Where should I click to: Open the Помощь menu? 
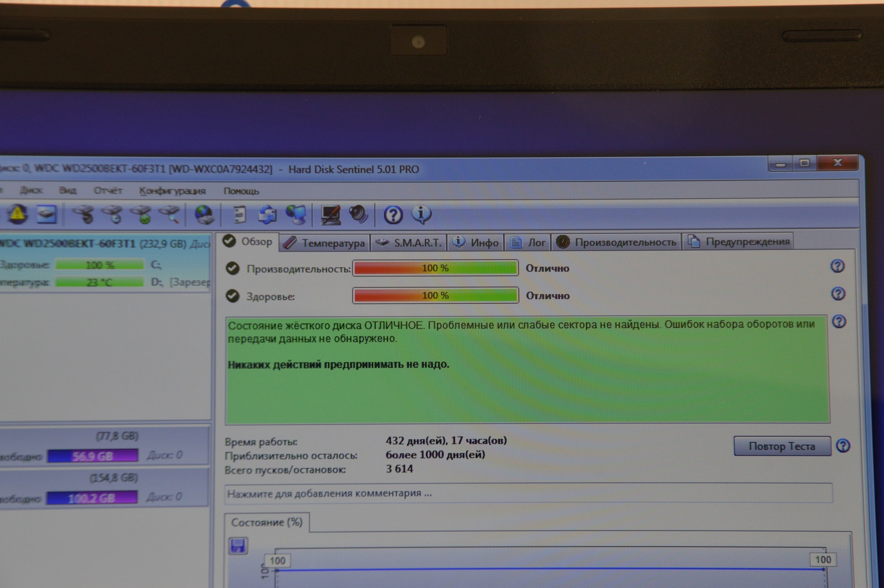(x=241, y=191)
